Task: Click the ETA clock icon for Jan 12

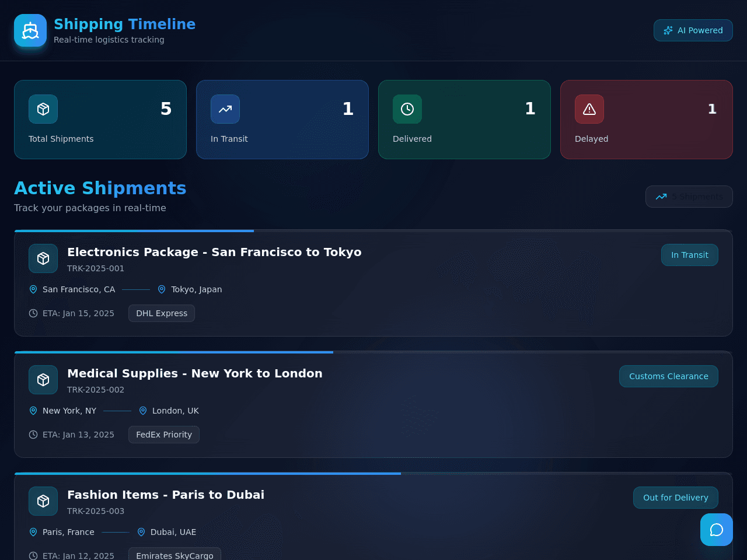Action: click(x=33, y=556)
